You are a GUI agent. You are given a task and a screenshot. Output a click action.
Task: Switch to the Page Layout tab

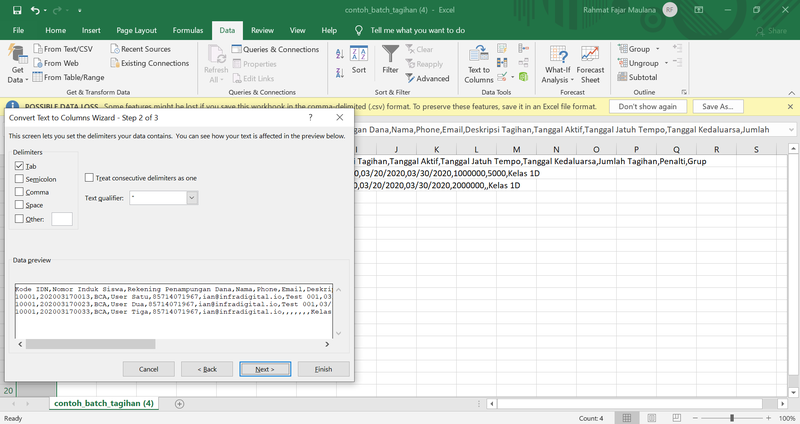[137, 31]
